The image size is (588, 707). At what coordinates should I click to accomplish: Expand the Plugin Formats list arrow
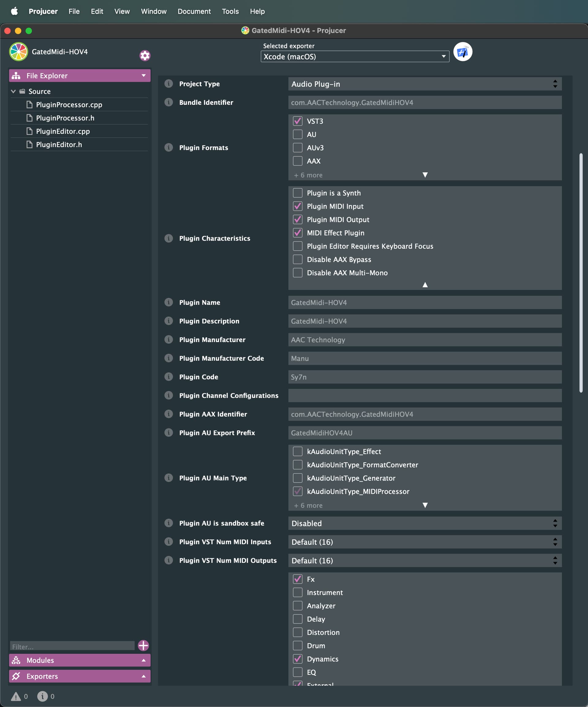pyautogui.click(x=425, y=175)
